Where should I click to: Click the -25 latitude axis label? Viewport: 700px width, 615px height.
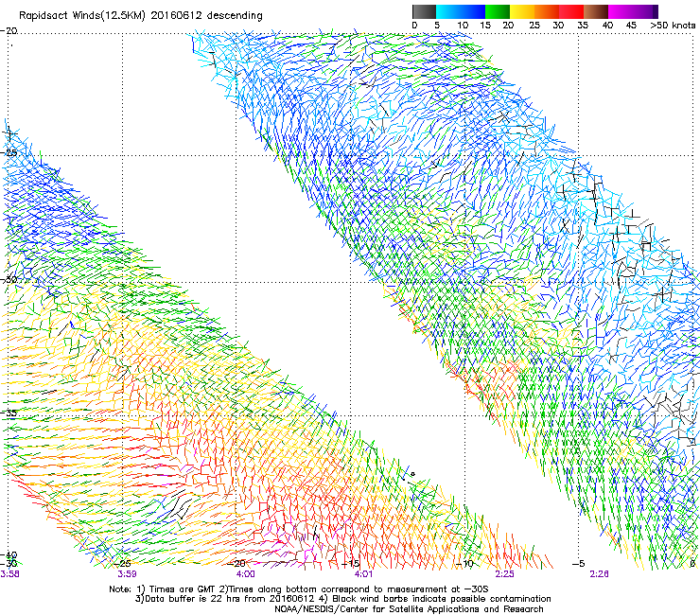[x=9, y=152]
